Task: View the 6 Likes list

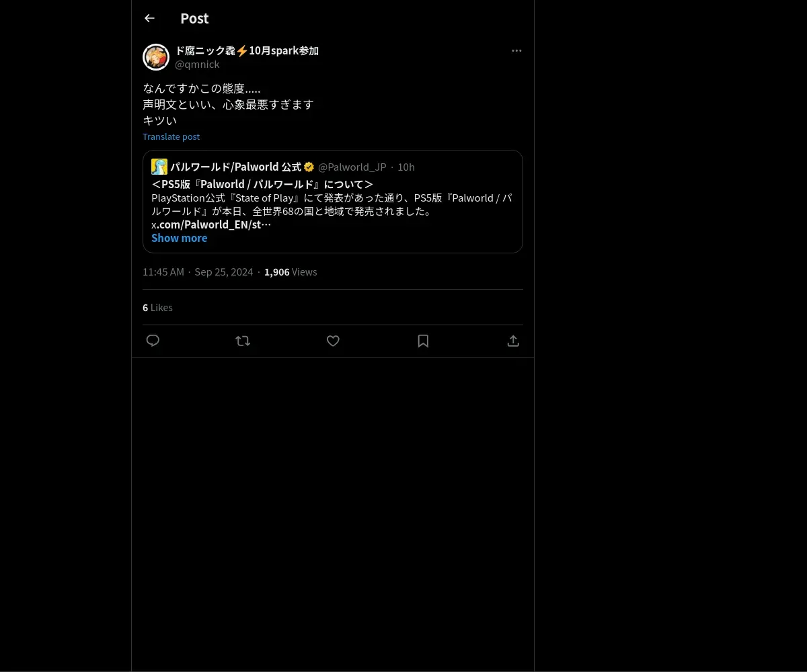Action: (157, 307)
